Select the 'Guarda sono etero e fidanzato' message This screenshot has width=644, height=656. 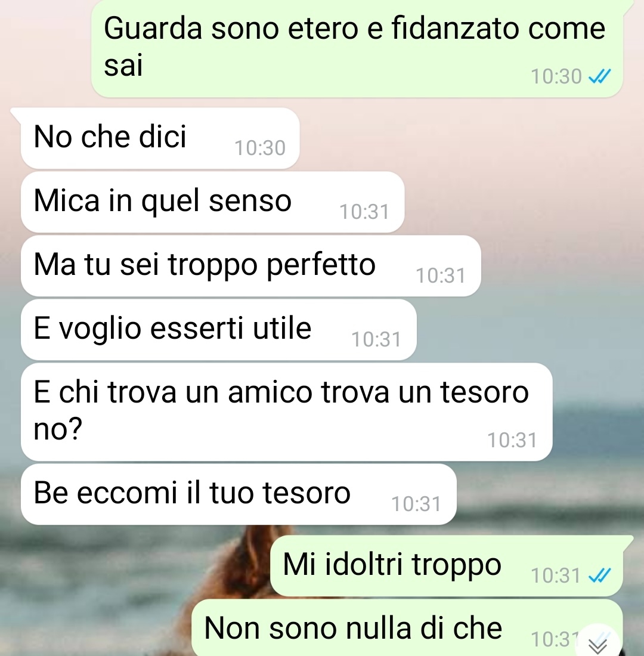pos(357,48)
